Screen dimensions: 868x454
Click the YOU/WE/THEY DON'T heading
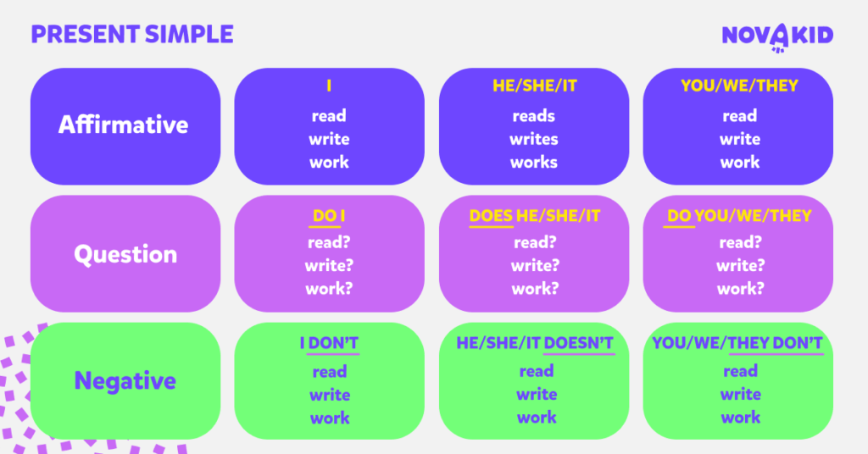tap(737, 344)
